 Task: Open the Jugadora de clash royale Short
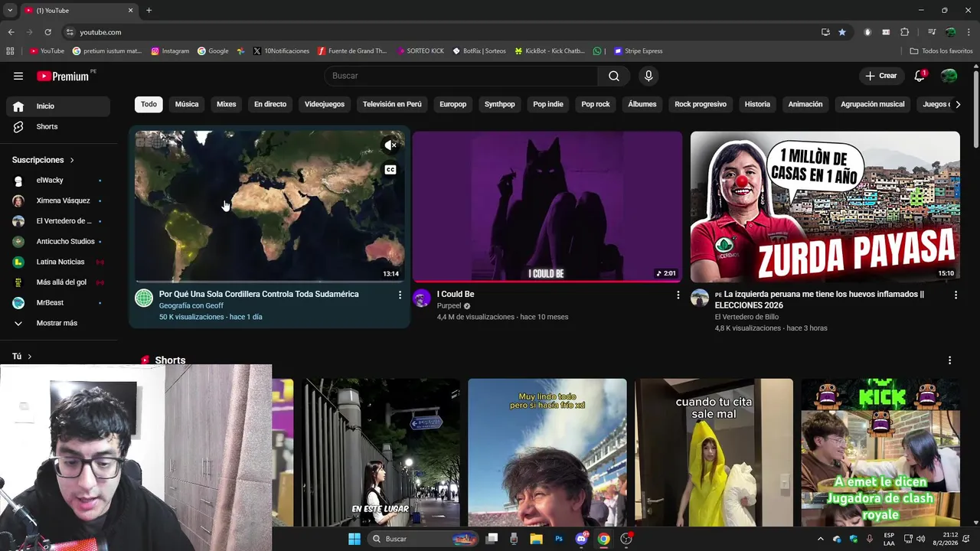click(880, 452)
